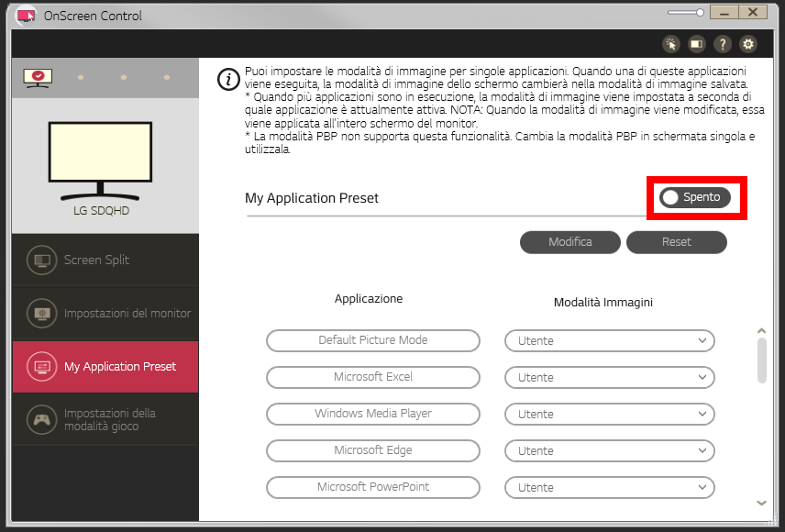The width and height of the screenshot is (785, 532).
Task: Click the cursor sparkle icon in top toolbar
Action: tap(671, 44)
